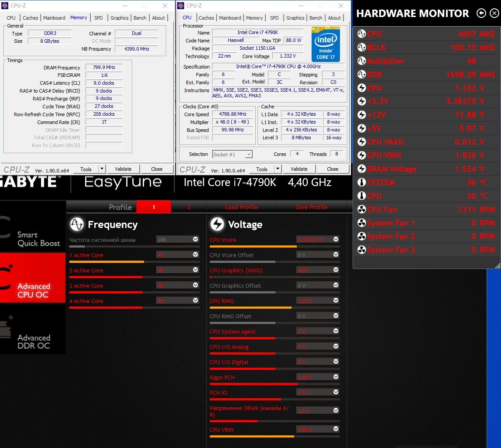Click the Frequency section waveform icon in EasyTune

coord(77,224)
